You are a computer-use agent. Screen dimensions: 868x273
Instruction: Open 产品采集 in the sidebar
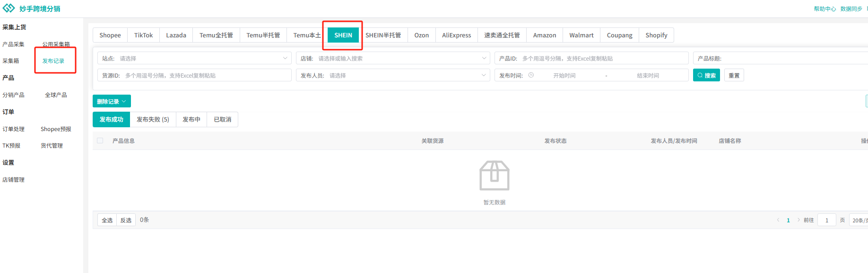pyautogui.click(x=13, y=44)
